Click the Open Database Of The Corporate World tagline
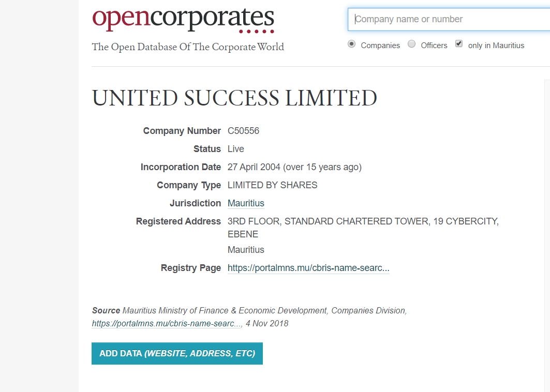The image size is (550, 392). [x=188, y=47]
